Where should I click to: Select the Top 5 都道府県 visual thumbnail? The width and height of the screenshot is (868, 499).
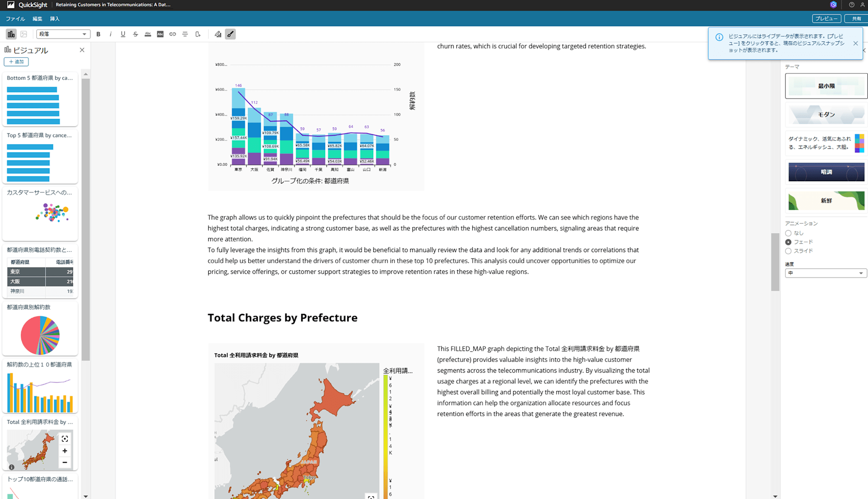pos(40,156)
